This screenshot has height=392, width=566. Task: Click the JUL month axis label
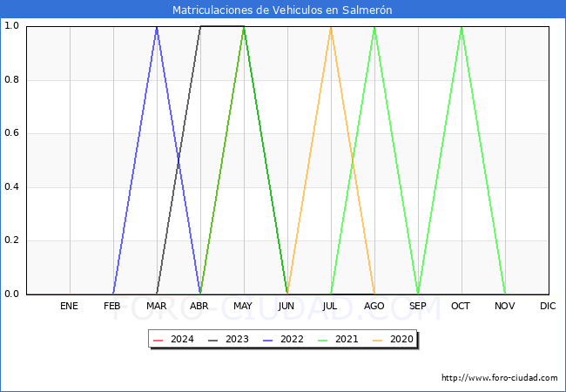click(330, 306)
